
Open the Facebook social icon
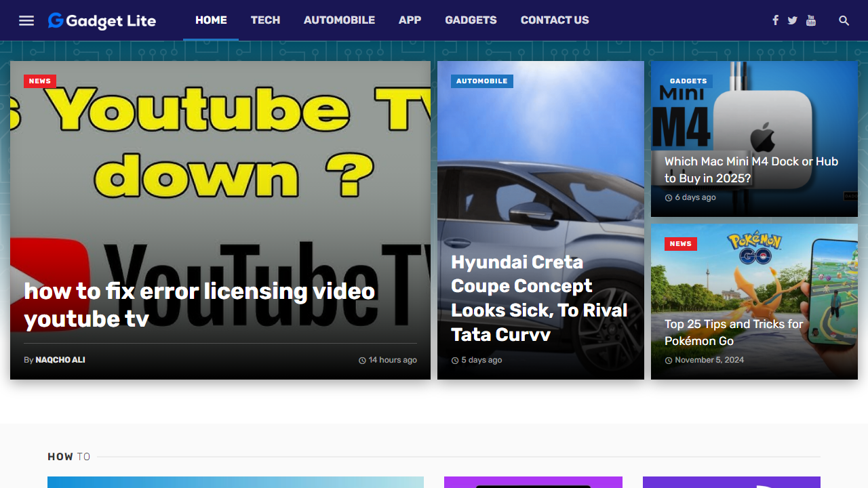coord(775,20)
